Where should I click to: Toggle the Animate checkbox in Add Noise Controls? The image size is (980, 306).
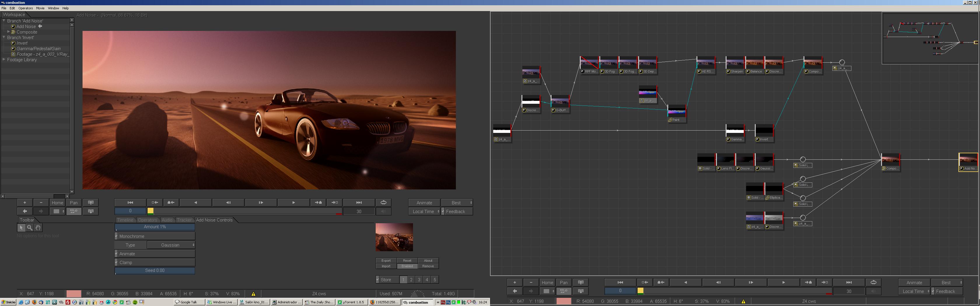(116, 254)
